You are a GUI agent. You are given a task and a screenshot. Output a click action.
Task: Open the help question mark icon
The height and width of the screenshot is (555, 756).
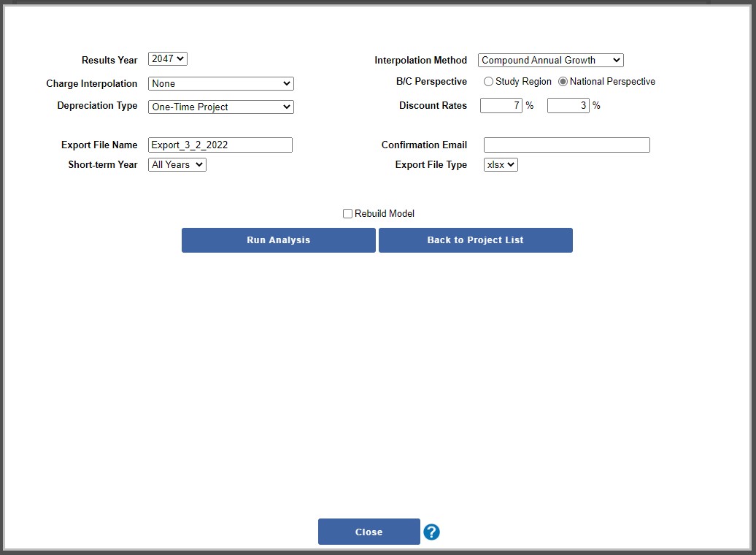pos(431,532)
